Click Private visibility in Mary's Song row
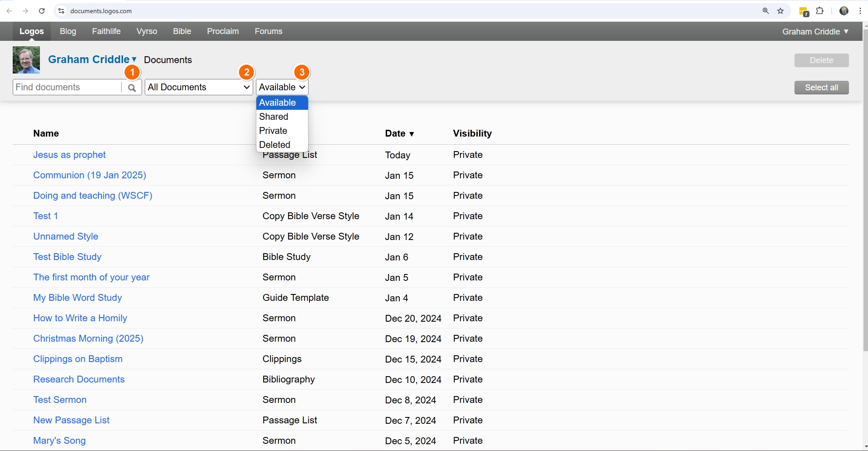This screenshot has width=868, height=451. click(x=468, y=441)
